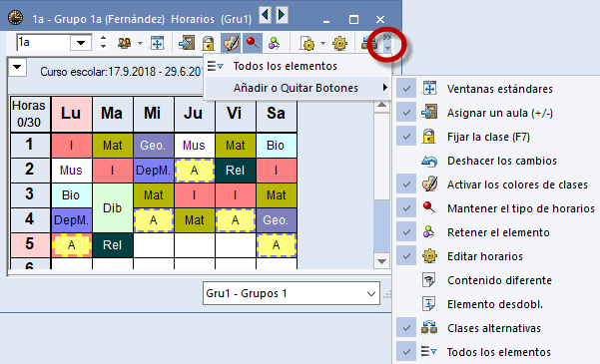600x364 pixels.
Task: Click the gear icon beside Editar horarios
Action: [x=429, y=255]
